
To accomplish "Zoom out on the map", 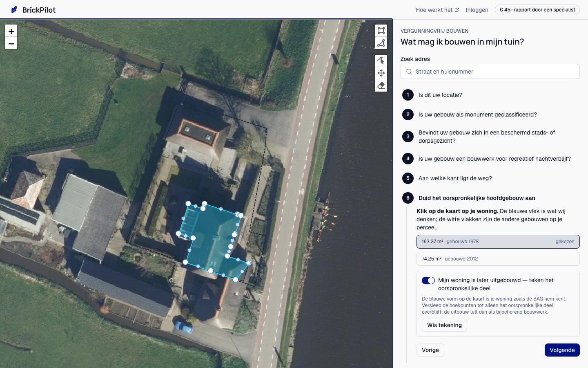I will point(11,43).
